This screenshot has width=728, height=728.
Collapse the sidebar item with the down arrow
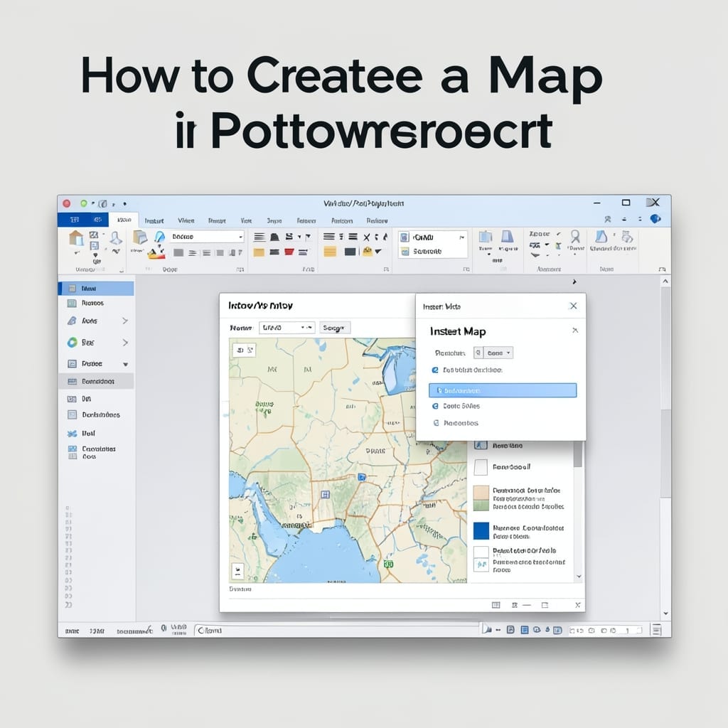click(x=125, y=365)
